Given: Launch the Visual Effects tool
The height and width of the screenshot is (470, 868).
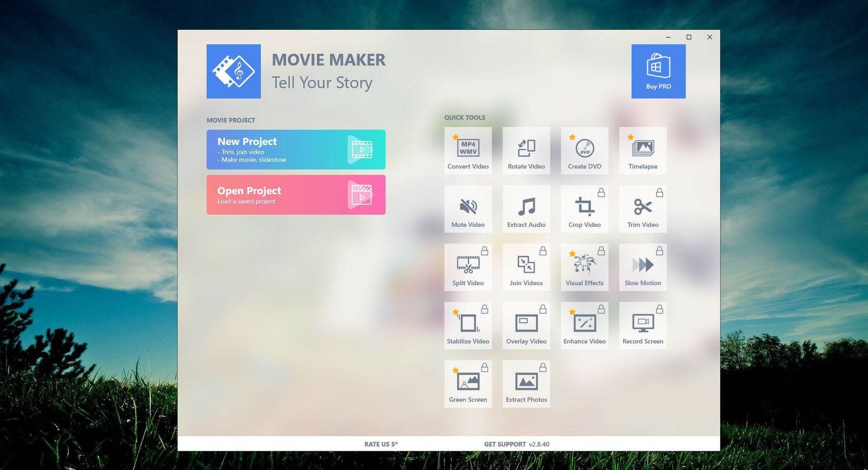Looking at the screenshot, I should pyautogui.click(x=584, y=267).
